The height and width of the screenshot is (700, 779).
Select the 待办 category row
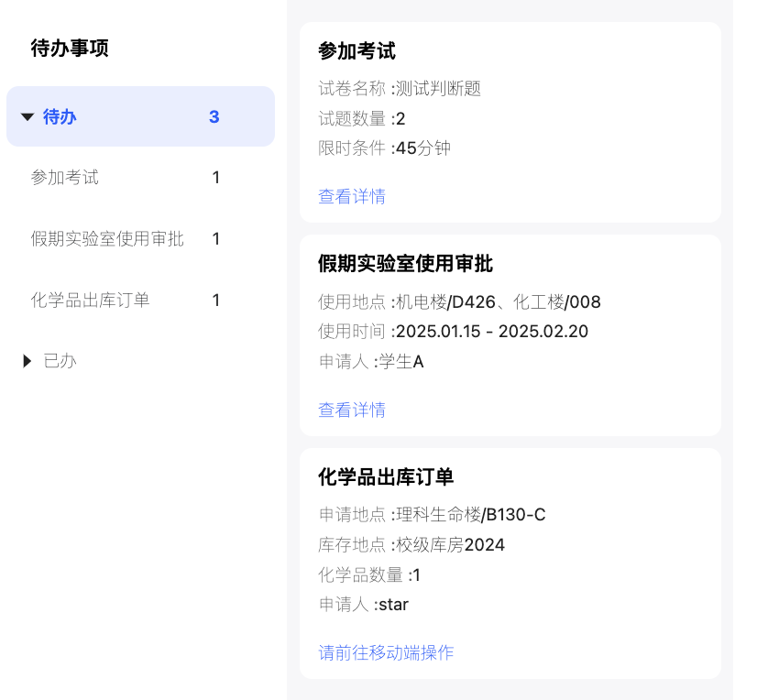140,116
